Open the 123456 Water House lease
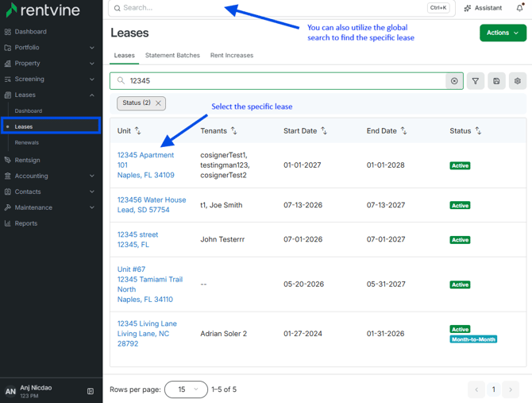The height and width of the screenshot is (403, 532). tap(152, 205)
